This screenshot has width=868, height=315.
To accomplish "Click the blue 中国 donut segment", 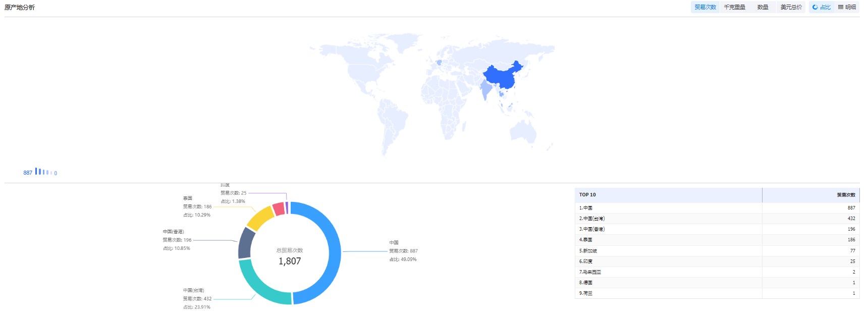I will click(x=335, y=252).
